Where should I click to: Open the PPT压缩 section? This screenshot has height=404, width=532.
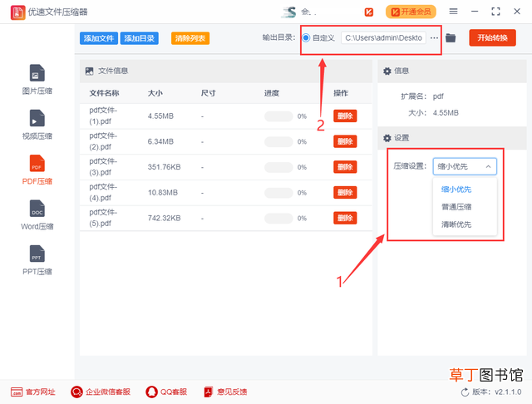click(x=37, y=260)
